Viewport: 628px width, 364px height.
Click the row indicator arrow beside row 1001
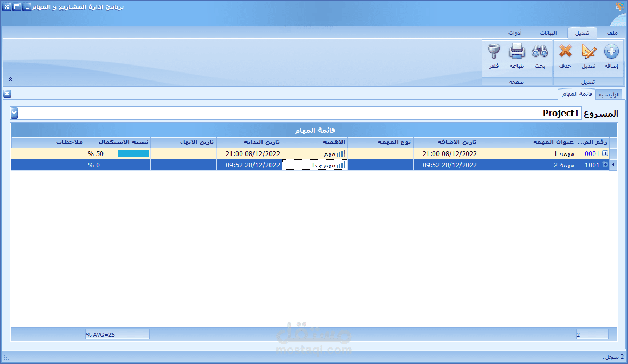coord(613,165)
